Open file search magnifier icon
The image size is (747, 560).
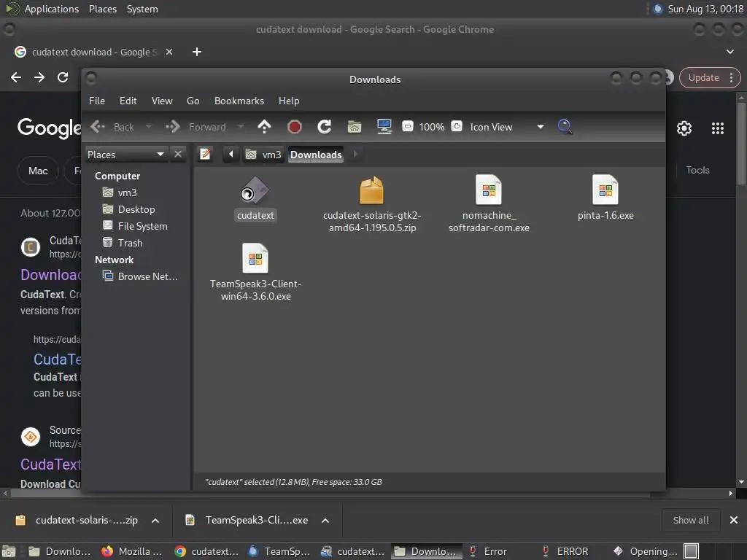(565, 127)
